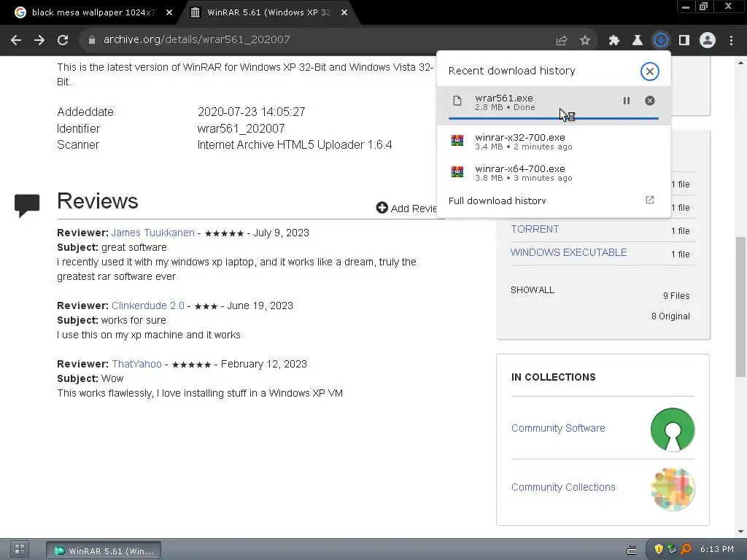Reload the archive.org page
747x560 pixels.
pyautogui.click(x=63, y=40)
